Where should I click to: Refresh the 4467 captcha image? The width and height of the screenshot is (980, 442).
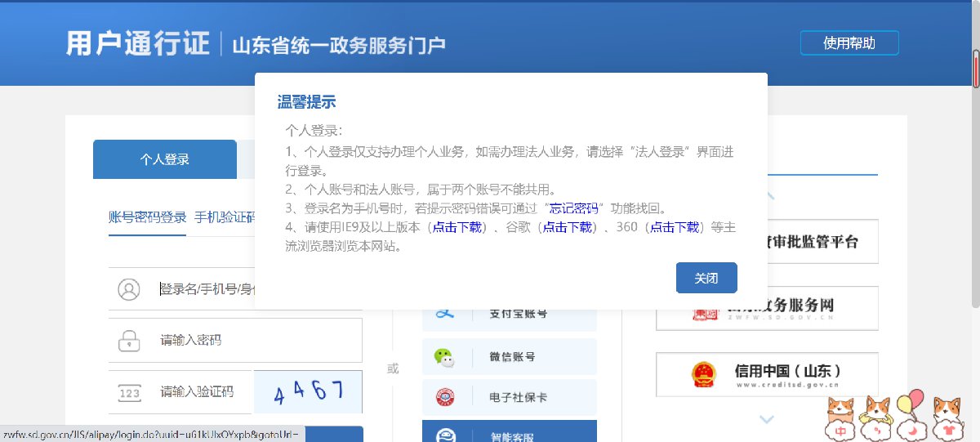[308, 392]
